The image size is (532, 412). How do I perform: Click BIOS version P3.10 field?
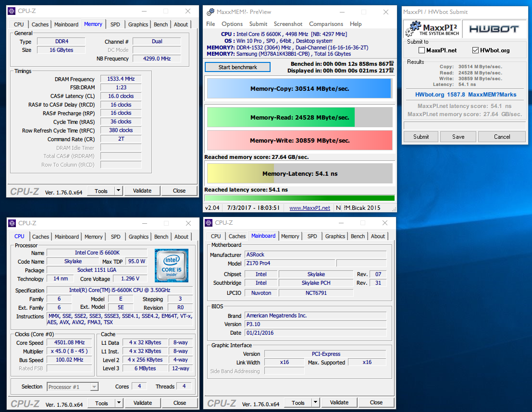point(315,324)
